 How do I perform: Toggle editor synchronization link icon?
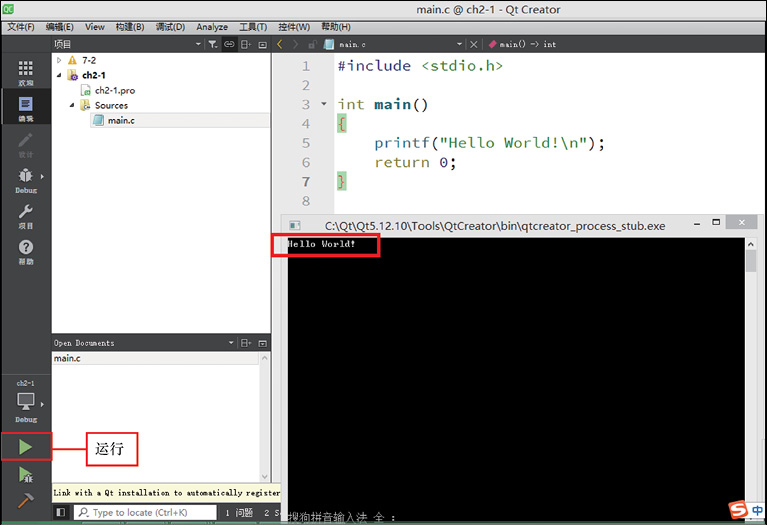click(229, 45)
